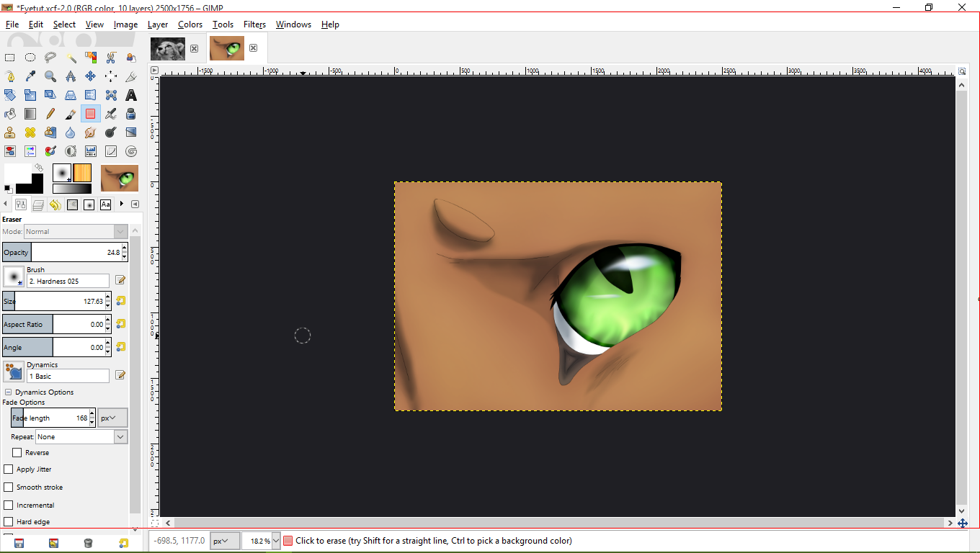Switch to the Tool Options tab

click(20, 204)
